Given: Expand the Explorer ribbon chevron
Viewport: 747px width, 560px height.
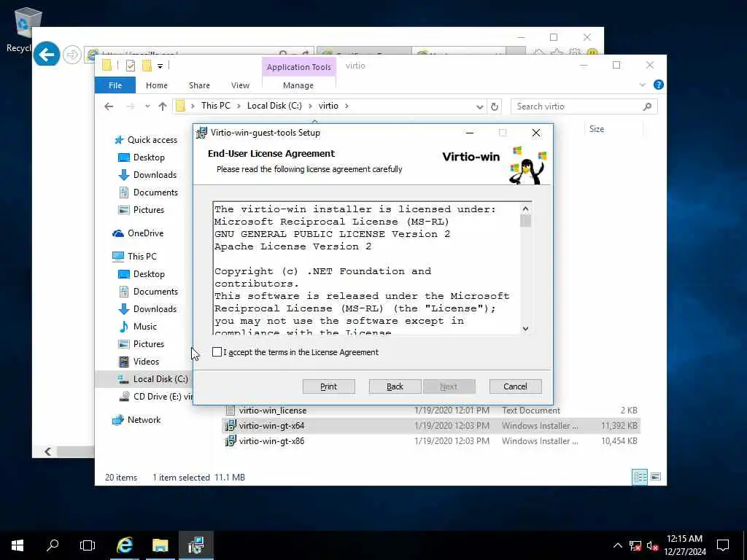Looking at the screenshot, I should tap(642, 85).
